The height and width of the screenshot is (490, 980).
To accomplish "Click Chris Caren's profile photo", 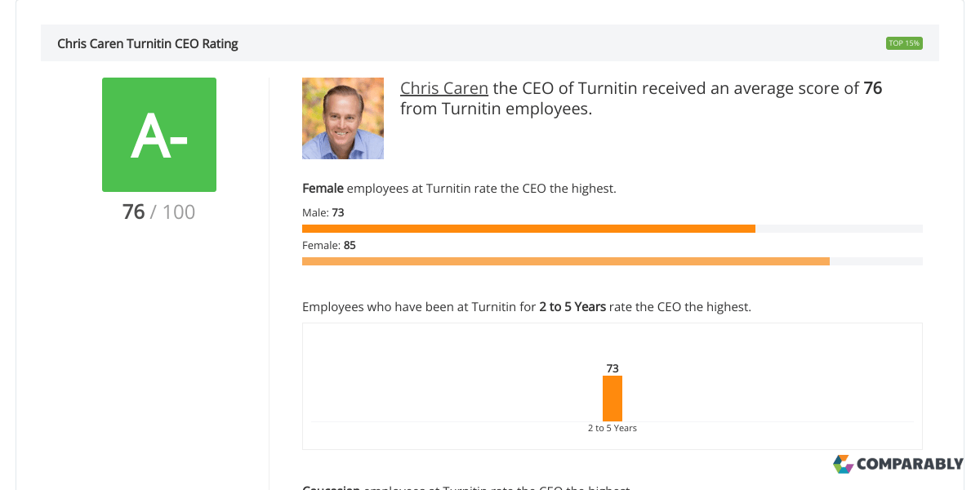I will pyautogui.click(x=343, y=118).
